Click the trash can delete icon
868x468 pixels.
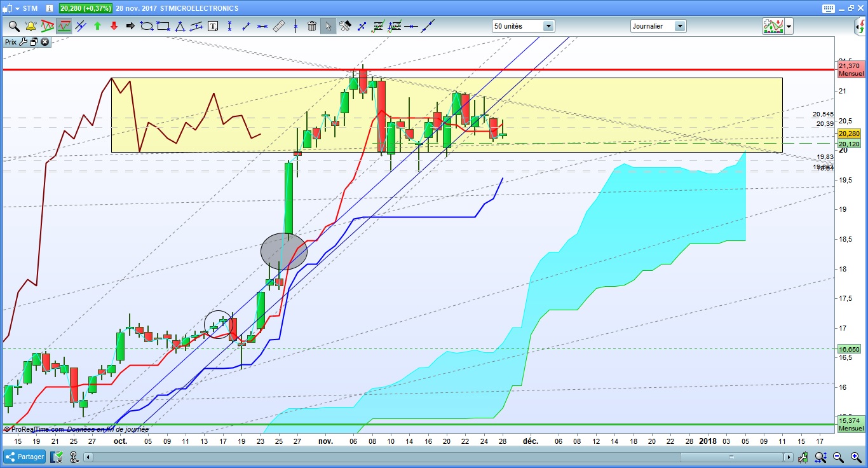coord(312,26)
